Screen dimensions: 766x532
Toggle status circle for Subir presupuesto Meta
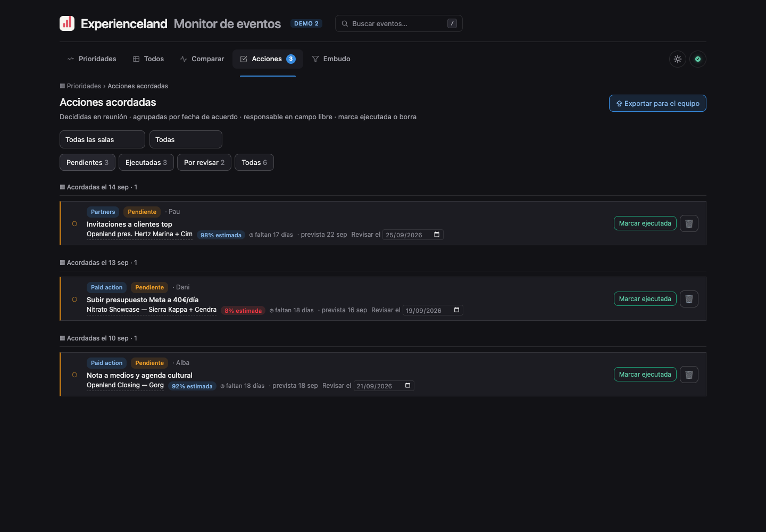pyautogui.click(x=74, y=300)
